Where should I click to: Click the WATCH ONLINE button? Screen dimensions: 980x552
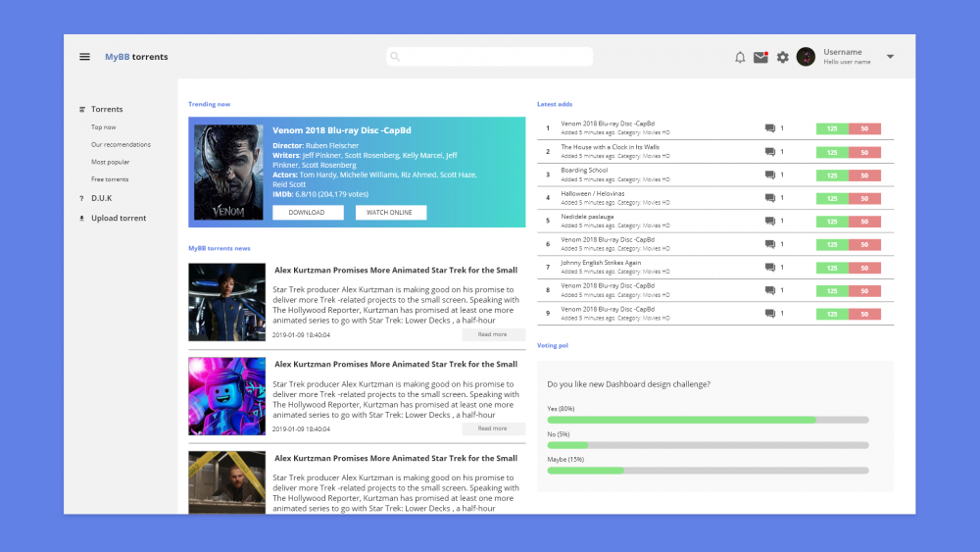pos(391,213)
